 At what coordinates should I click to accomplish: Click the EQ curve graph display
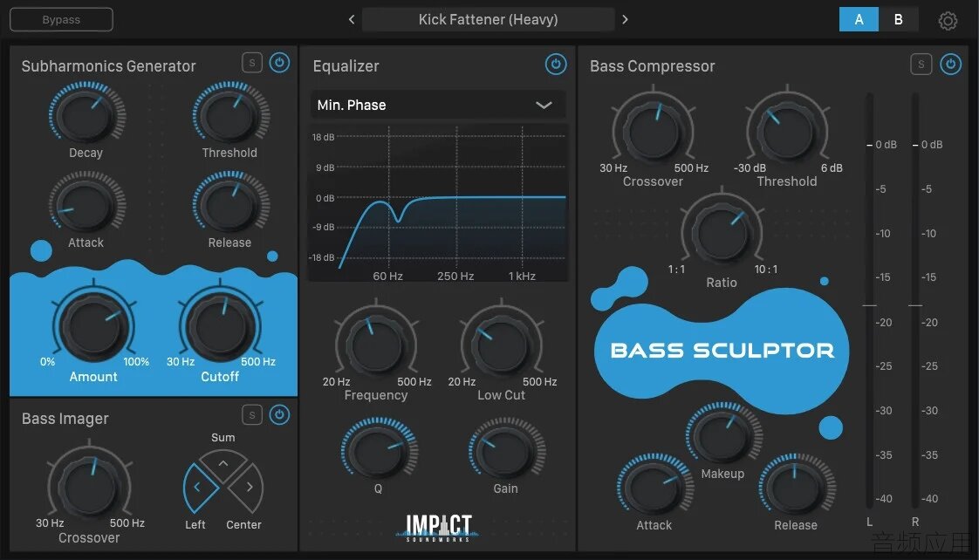point(438,203)
